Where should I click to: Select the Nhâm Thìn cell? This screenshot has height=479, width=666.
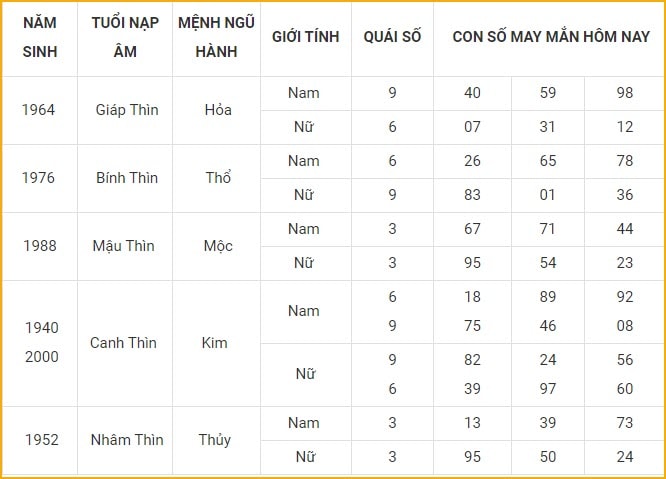(x=127, y=440)
